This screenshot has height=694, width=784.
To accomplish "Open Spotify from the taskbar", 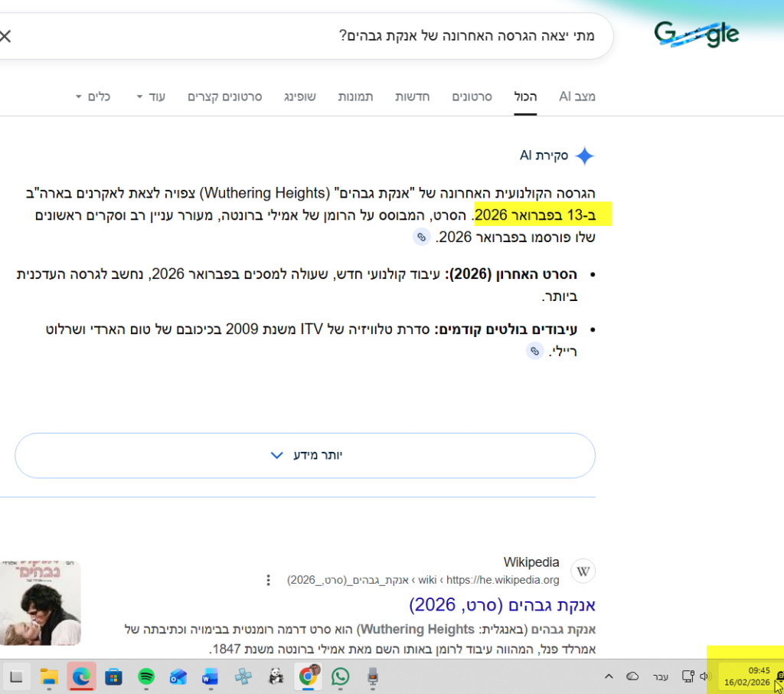I will 145,677.
